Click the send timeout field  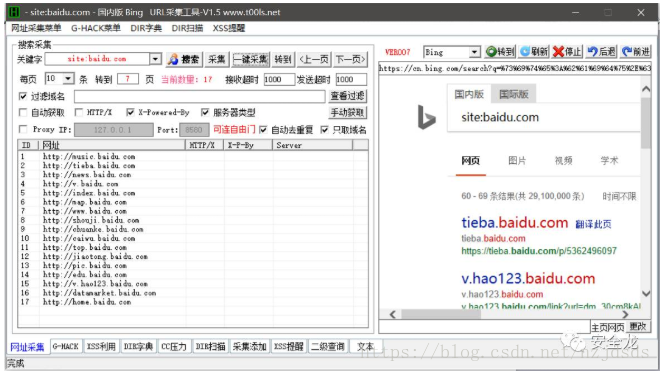(351, 79)
